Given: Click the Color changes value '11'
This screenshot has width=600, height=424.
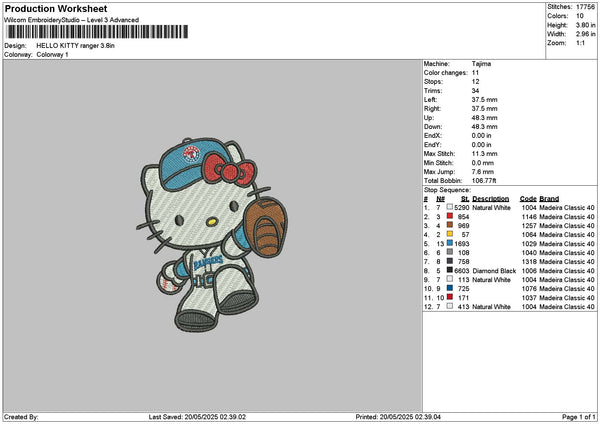Looking at the screenshot, I should (475, 73).
